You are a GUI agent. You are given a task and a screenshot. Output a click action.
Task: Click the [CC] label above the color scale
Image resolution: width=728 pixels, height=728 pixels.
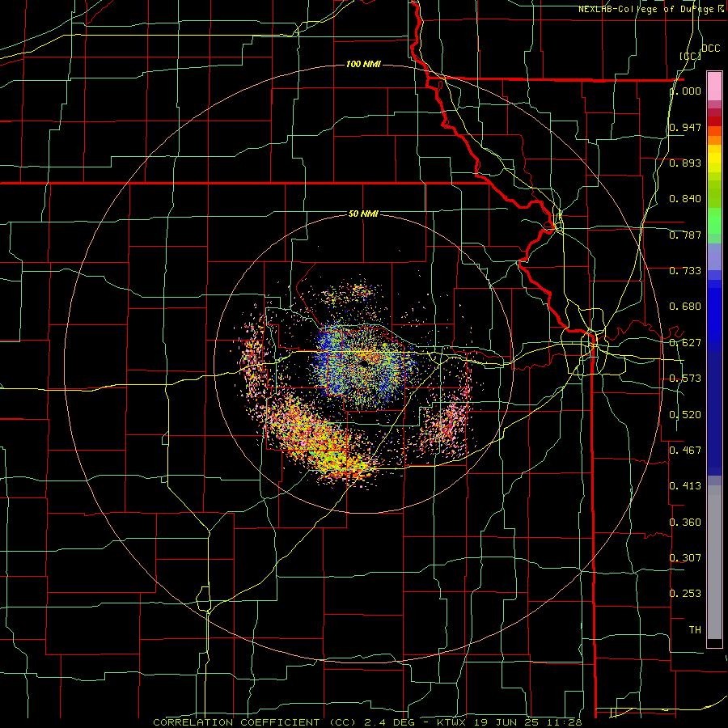coord(690,56)
